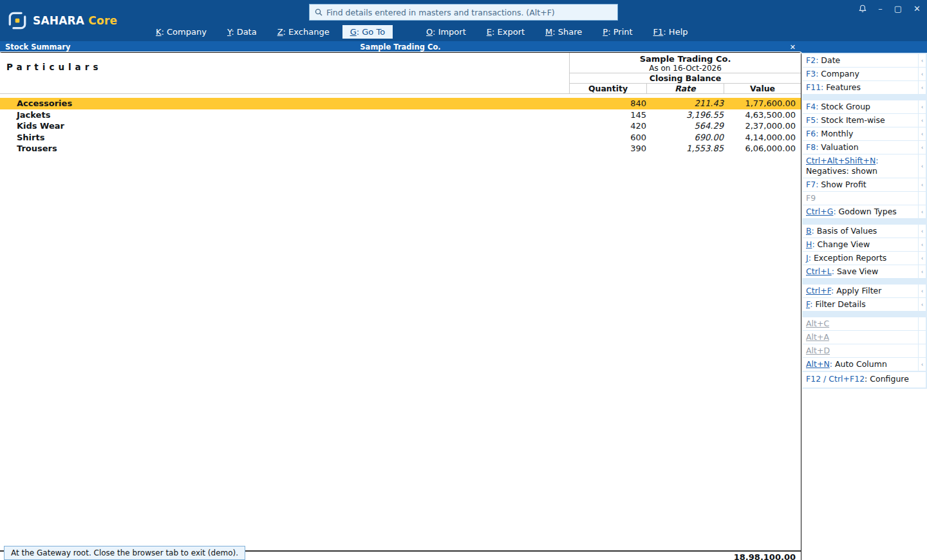Click the notification bell icon
This screenshot has height=560, width=927.
[863, 9]
